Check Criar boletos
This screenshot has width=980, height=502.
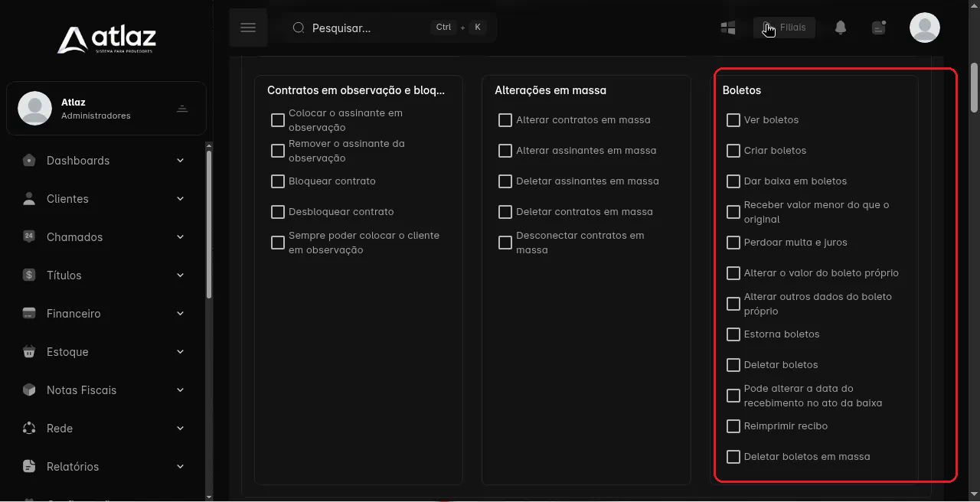[733, 151]
